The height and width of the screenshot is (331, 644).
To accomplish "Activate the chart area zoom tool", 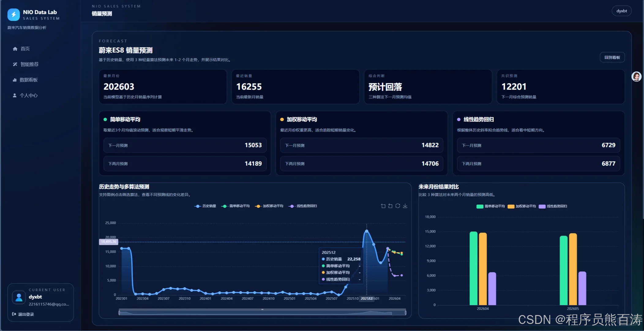I will (383, 206).
